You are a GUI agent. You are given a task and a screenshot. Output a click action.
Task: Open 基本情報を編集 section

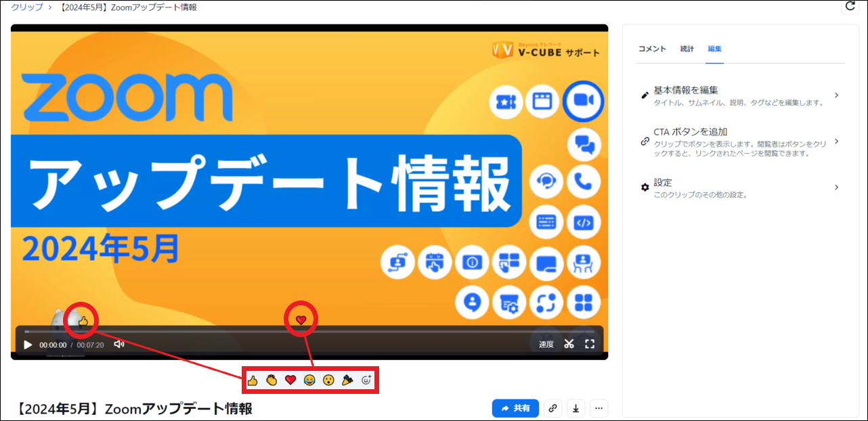pos(740,96)
